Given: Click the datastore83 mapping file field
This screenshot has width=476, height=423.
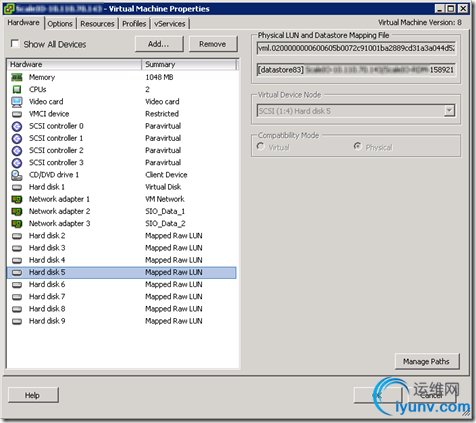Looking at the screenshot, I should tap(356, 70).
